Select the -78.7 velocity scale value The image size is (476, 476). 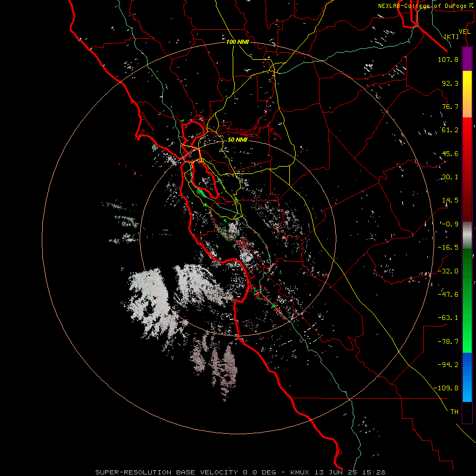pos(448,342)
